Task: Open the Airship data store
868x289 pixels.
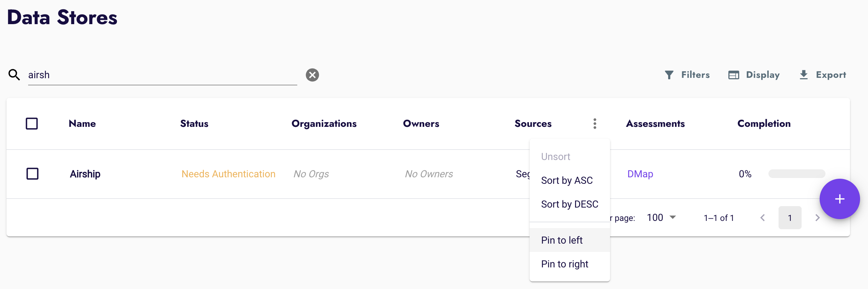Action: 85,174
